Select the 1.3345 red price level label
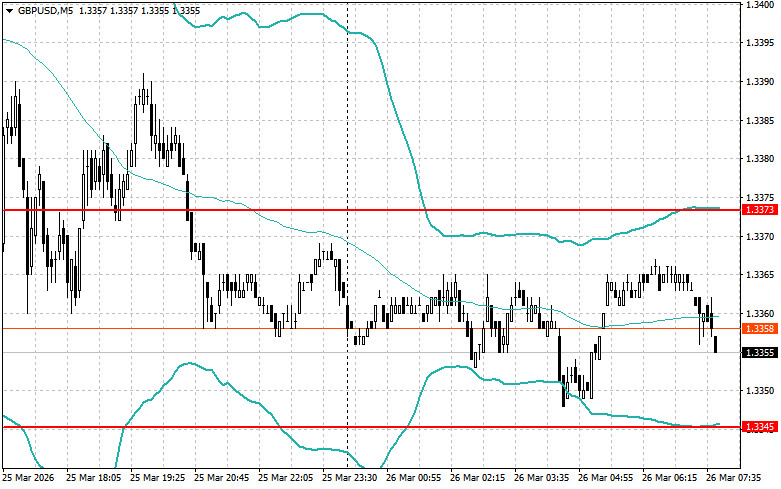 point(760,427)
